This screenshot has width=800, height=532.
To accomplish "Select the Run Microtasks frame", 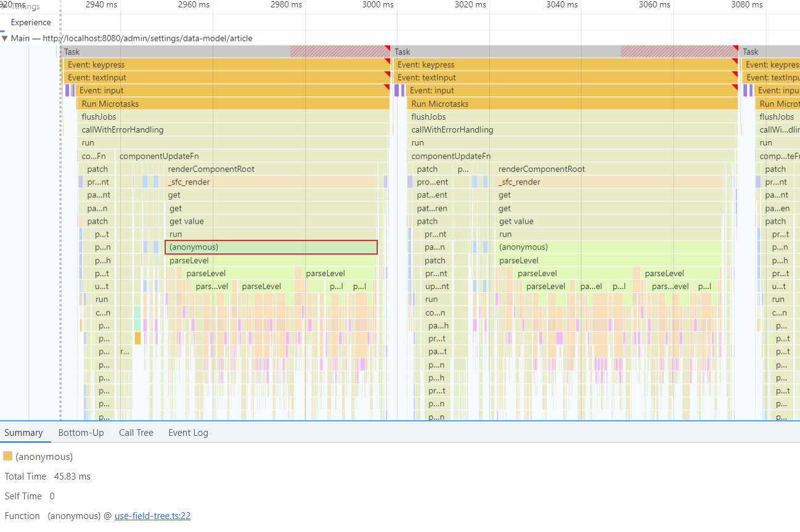I will 216,103.
